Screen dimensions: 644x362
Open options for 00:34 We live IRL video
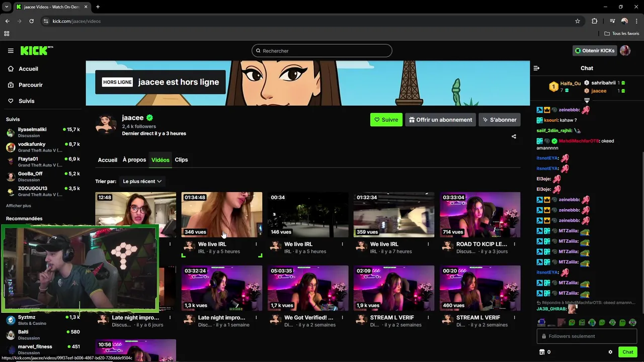tap(342, 244)
